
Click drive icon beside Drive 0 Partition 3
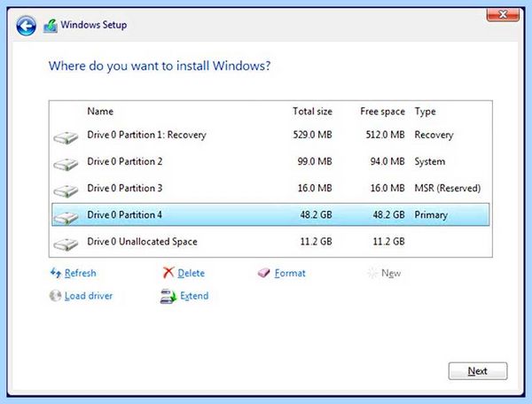[x=66, y=190]
